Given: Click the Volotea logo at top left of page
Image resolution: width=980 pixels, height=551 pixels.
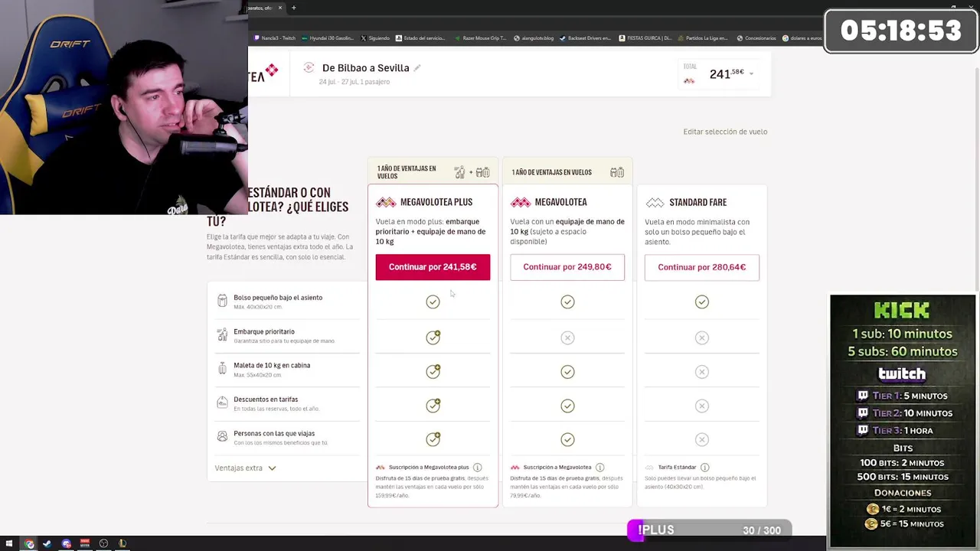Looking at the screenshot, I should point(263,73).
